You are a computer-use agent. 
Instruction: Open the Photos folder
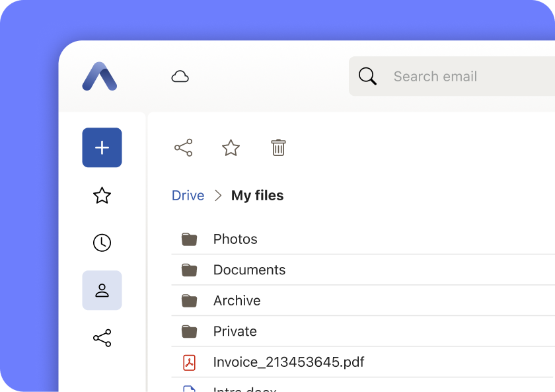(x=235, y=239)
